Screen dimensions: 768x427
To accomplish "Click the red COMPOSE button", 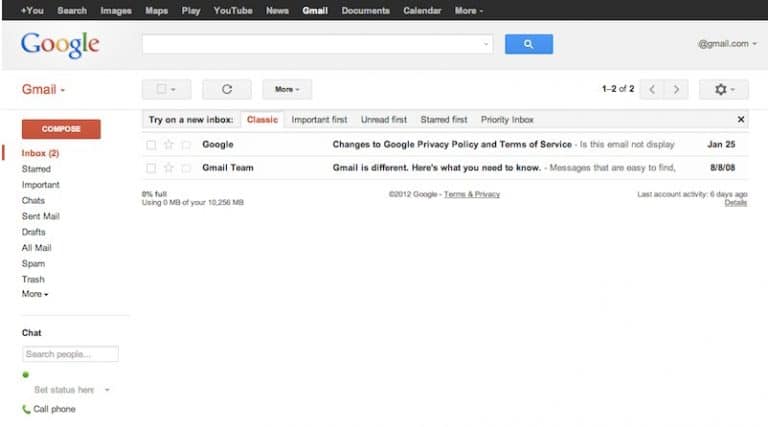I will pyautogui.click(x=61, y=129).
